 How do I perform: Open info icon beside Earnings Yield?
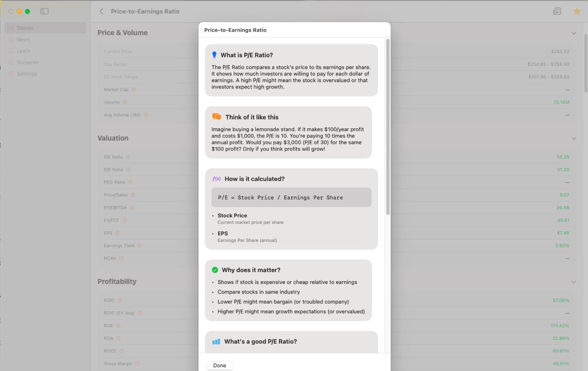point(140,246)
